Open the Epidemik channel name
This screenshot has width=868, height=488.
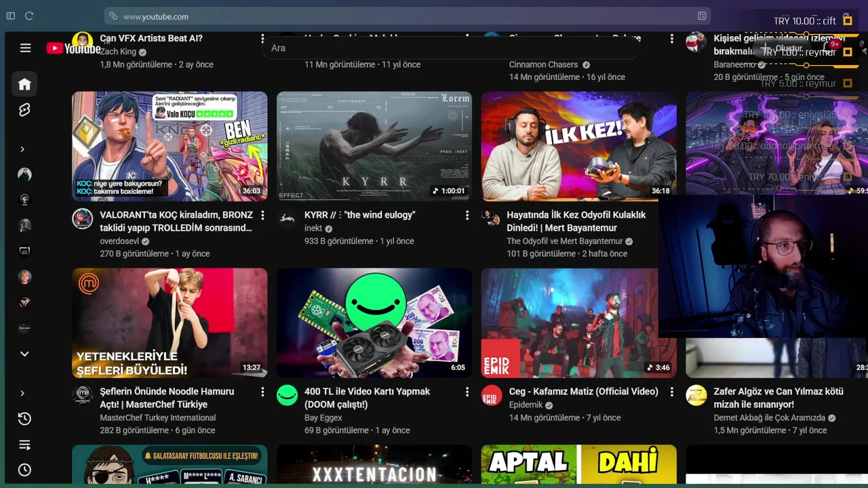[x=526, y=405]
